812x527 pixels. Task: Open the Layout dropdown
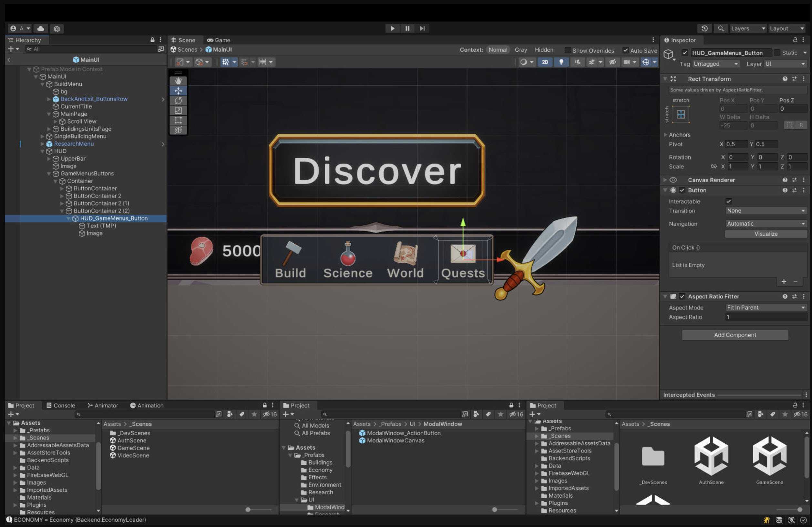tap(787, 29)
